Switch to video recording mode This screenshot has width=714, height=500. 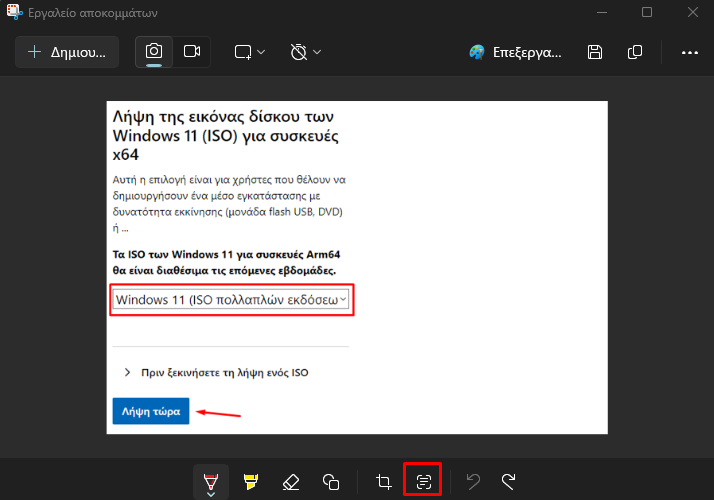(x=192, y=51)
